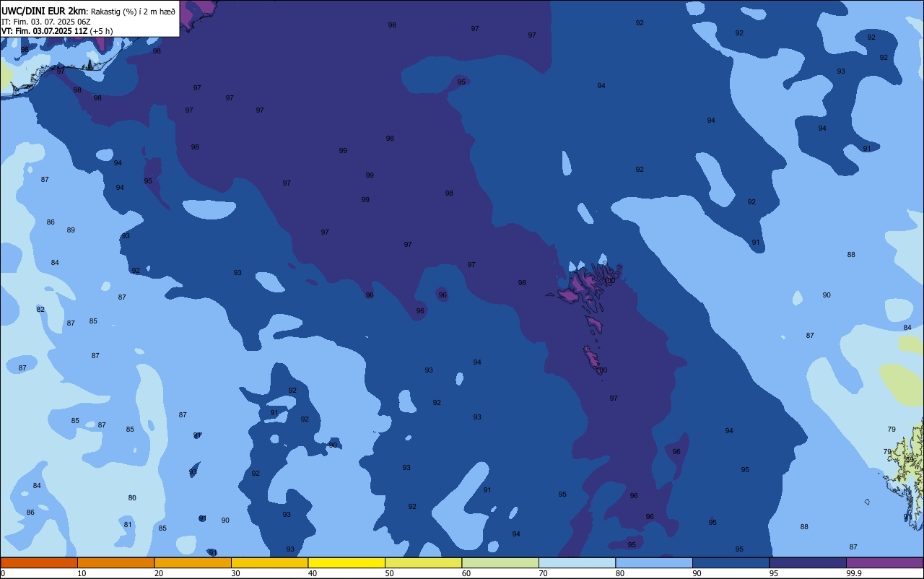Screen dimensions: 924x579
Task: Click the 30–40 golden legend swatch
Action: 269,562
